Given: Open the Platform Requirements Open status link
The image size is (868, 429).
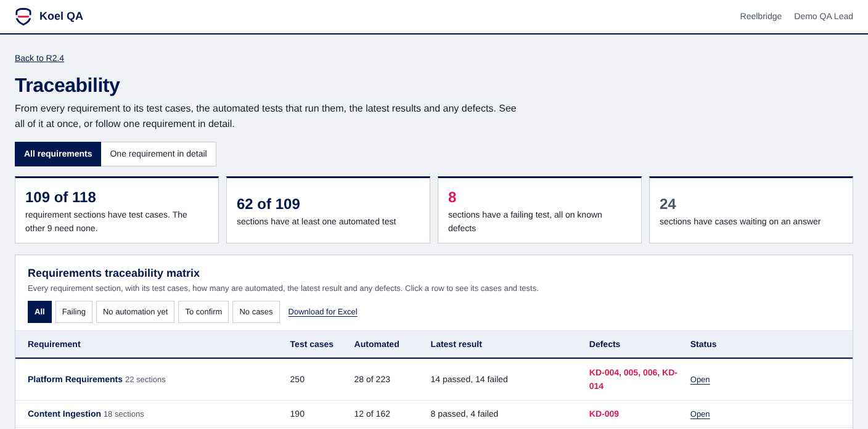Looking at the screenshot, I should tap(700, 380).
